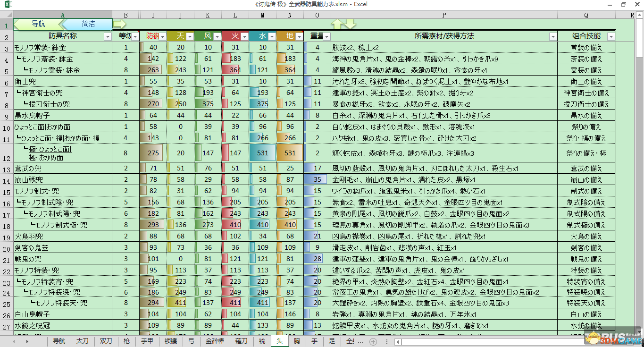Screen dimensions: 644x347
Task: Open the 等级 filter dropdown
Action: pyautogui.click(x=135, y=36)
